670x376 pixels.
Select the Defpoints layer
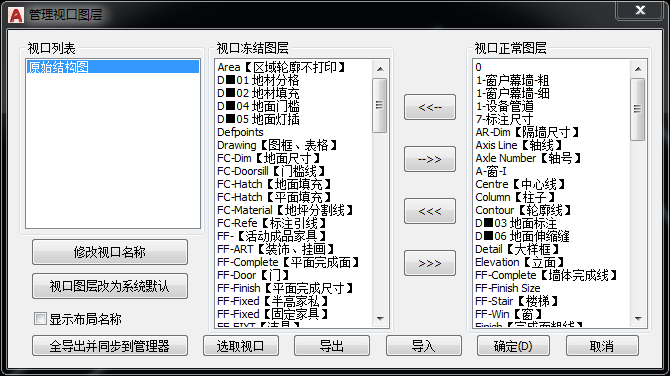[240, 132]
